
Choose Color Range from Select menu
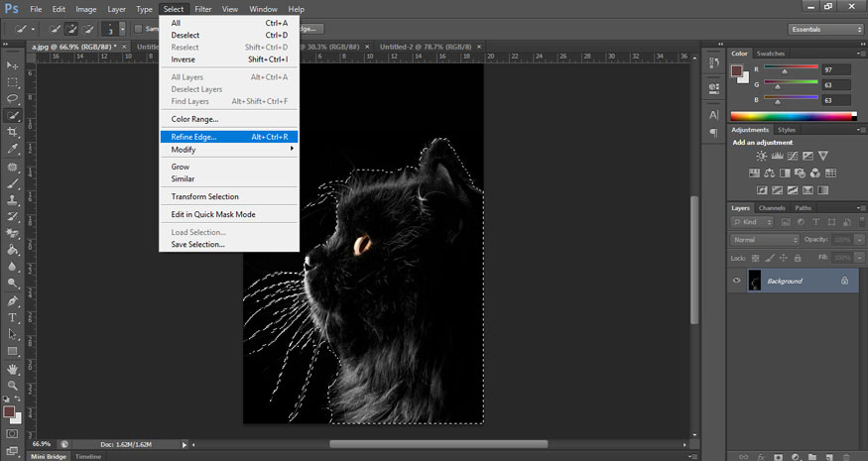(229, 119)
